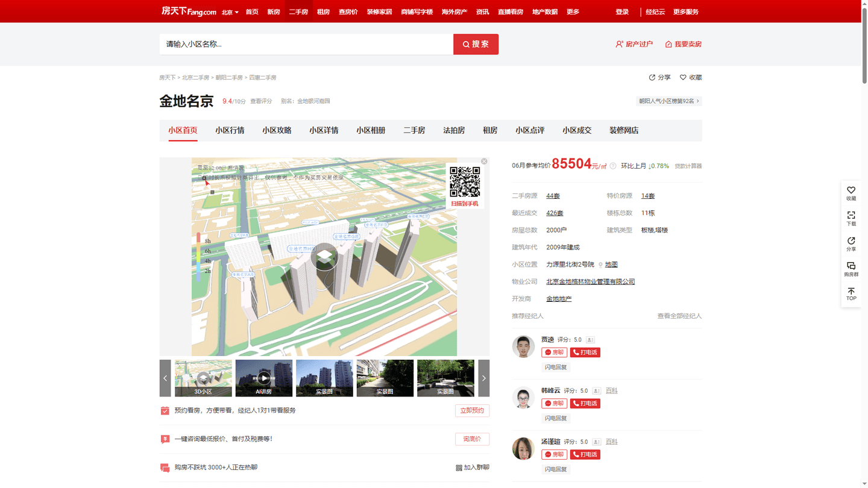Screen dimensions: 868x488
Task: Click the red 搜索 search button
Action: pyautogui.click(x=476, y=44)
